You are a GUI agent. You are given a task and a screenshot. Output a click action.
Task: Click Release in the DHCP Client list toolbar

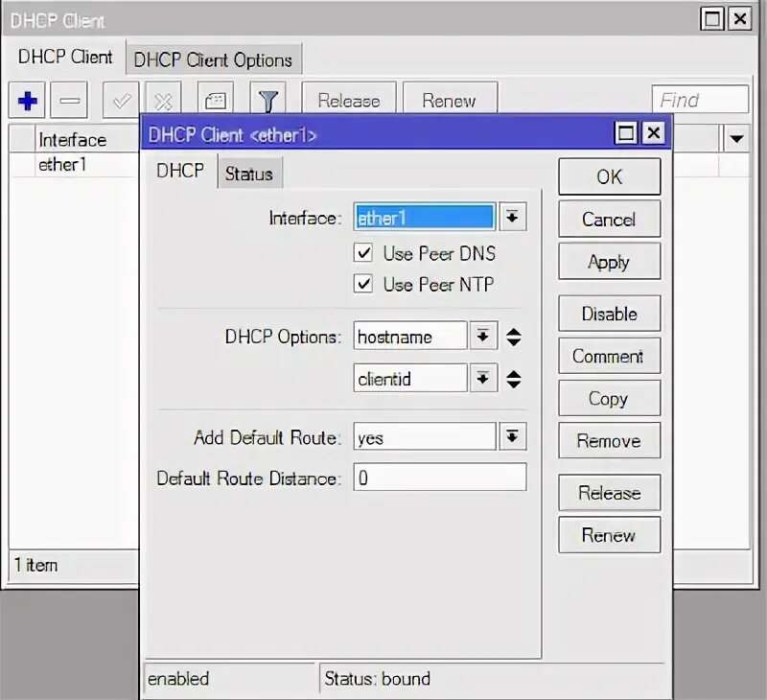coord(349,101)
